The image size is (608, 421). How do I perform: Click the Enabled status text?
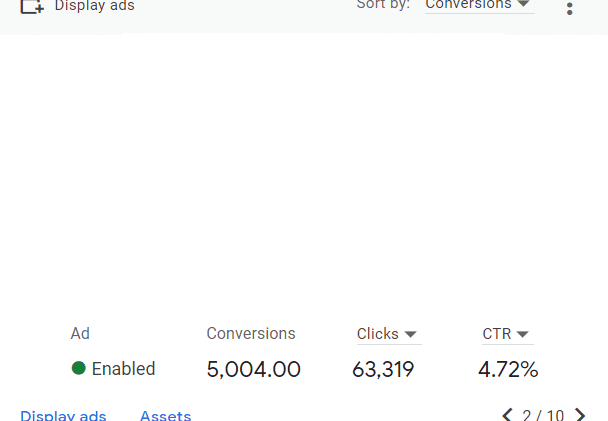123,368
